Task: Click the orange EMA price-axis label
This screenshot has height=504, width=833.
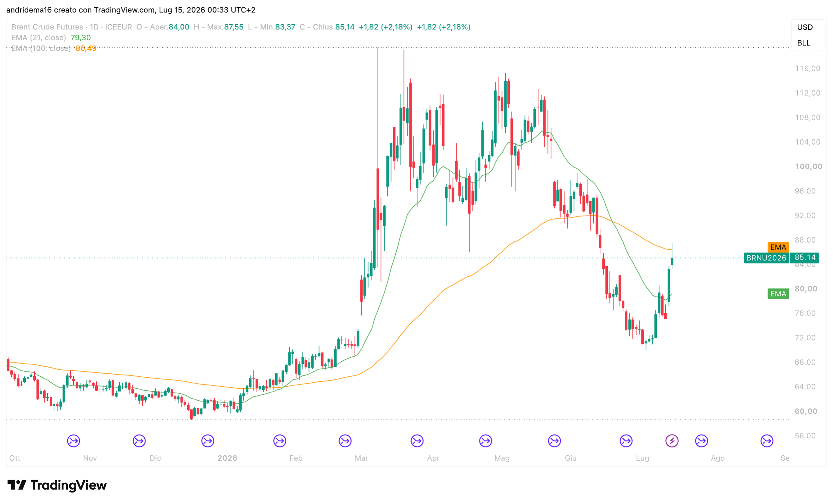Action: pos(778,248)
